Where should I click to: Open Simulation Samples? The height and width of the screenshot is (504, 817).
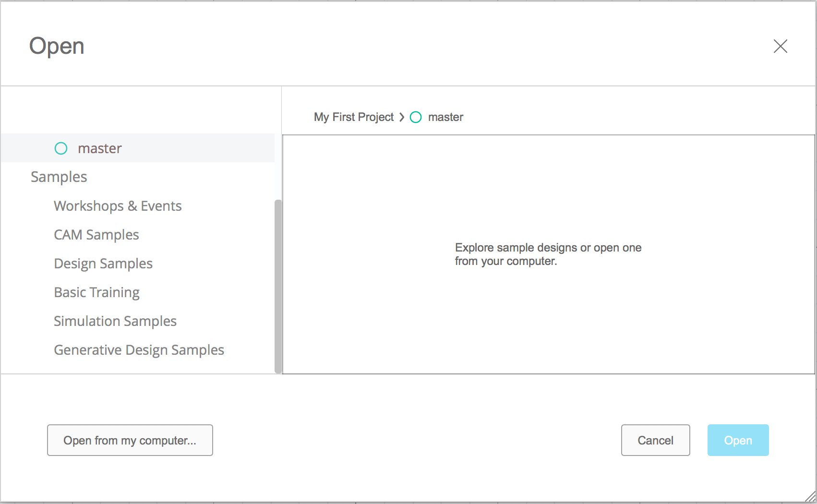coord(115,321)
